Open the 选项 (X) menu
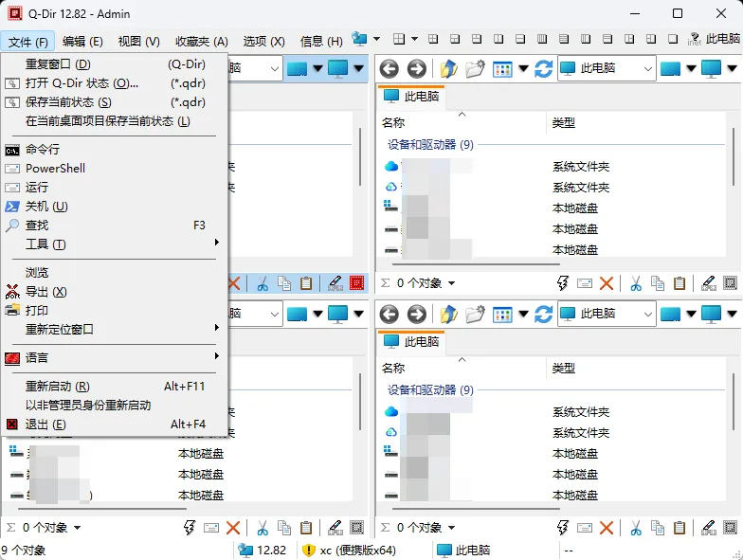The width and height of the screenshot is (743, 560). [x=263, y=42]
